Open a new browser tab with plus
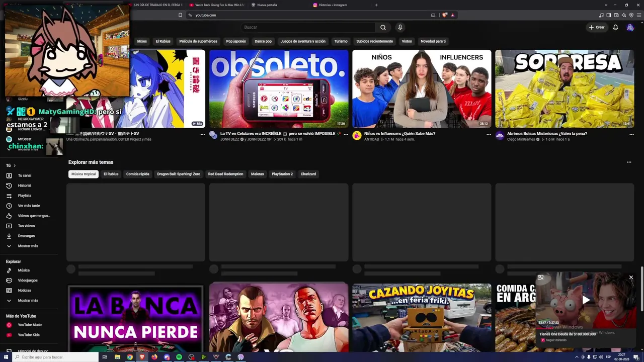 pyautogui.click(x=376, y=5)
